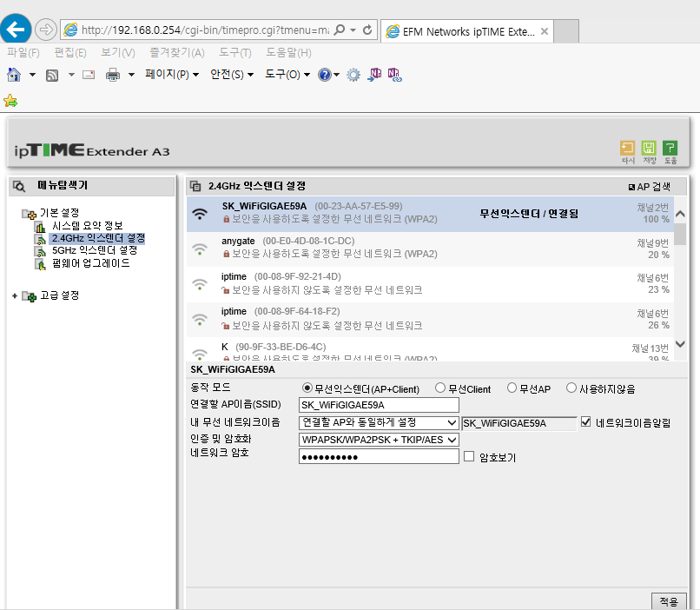Open the 내 무선 네트워크이름 dropdown
This screenshot has height=610, width=700.
(379, 422)
